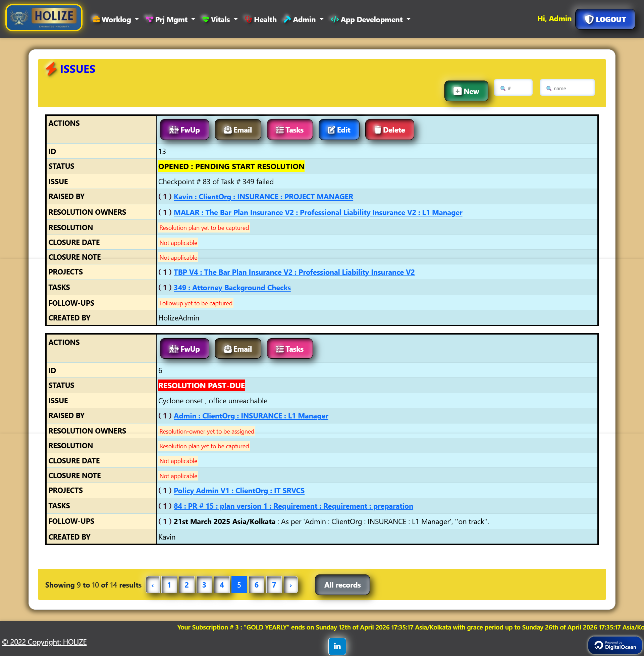Open Tasks for issue 6

tap(289, 349)
